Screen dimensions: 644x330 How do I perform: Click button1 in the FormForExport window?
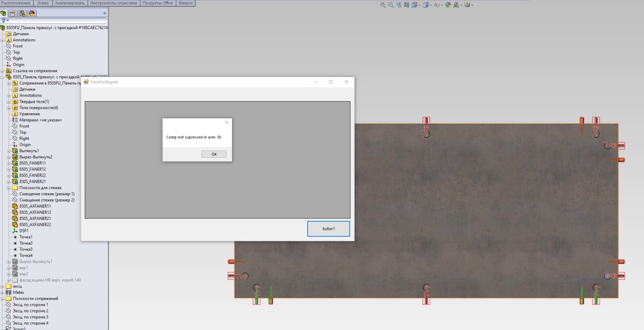[329, 228]
